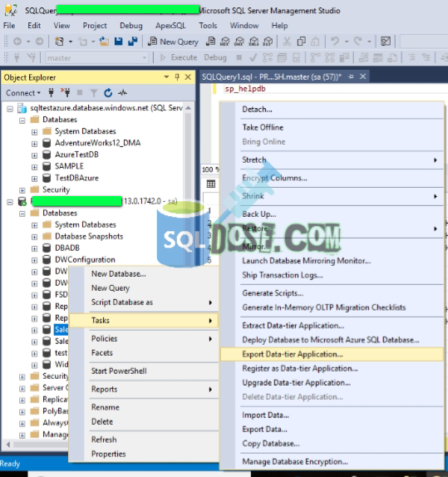
Task: Click the Filter icon in Object Explorer
Action: 94,92
